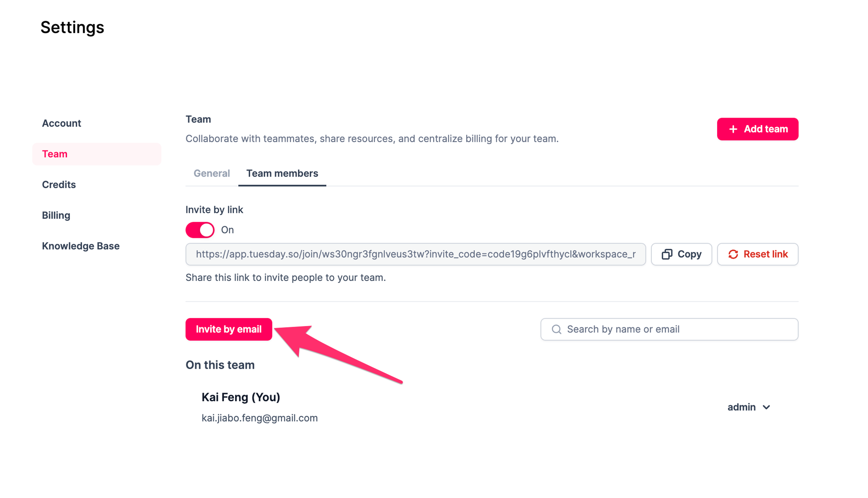Toggle the Invite by link switch off

click(x=200, y=229)
